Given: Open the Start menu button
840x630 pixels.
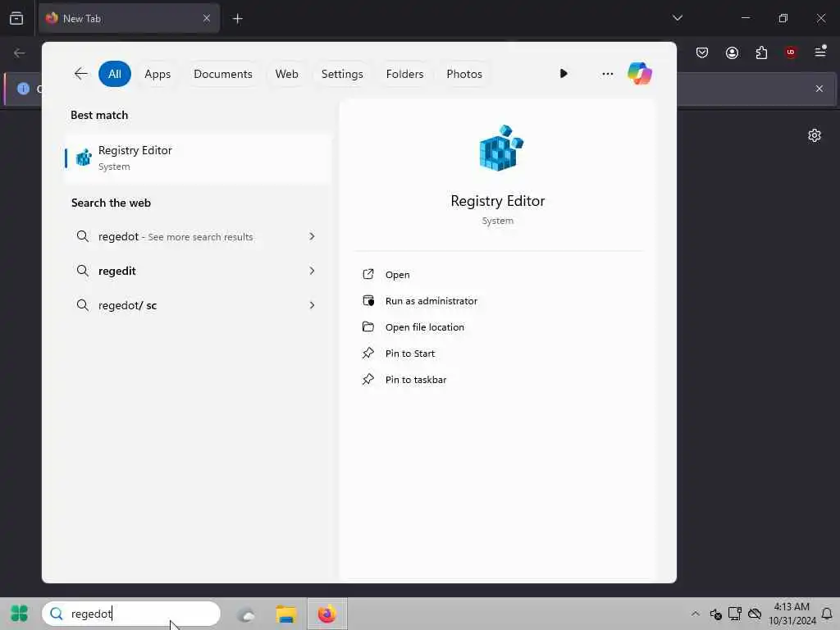Looking at the screenshot, I should point(20,614).
